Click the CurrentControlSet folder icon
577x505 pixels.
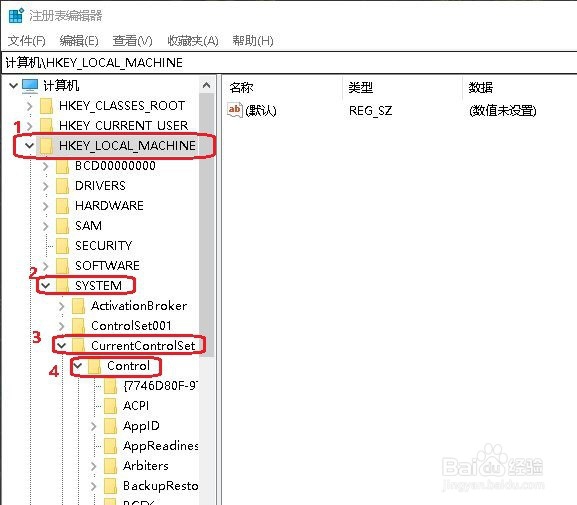coord(78,346)
